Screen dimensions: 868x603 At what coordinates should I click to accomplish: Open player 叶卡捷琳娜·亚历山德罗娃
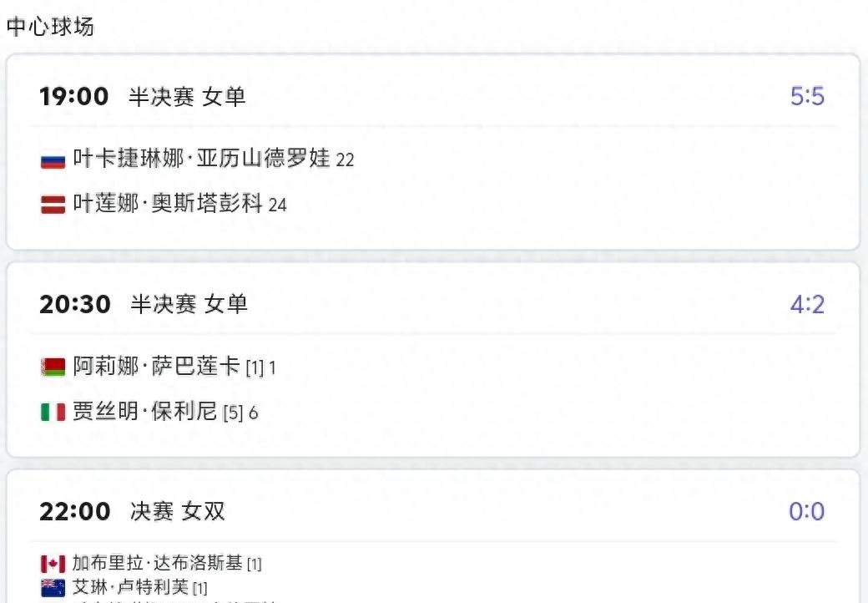(x=201, y=159)
